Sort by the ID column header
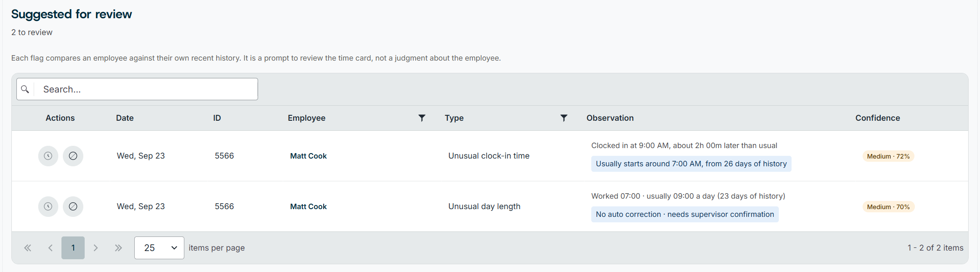Screen dimensions: 980x272 click(x=217, y=118)
